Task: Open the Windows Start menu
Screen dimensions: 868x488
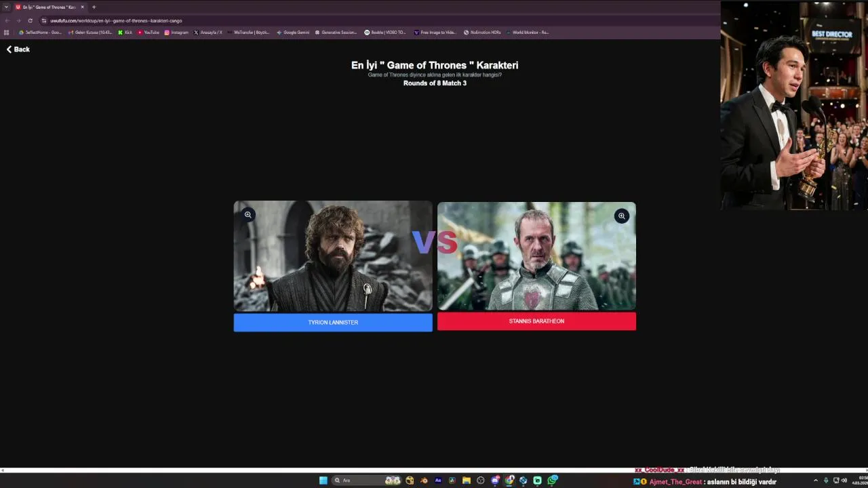Action: pos(323,481)
